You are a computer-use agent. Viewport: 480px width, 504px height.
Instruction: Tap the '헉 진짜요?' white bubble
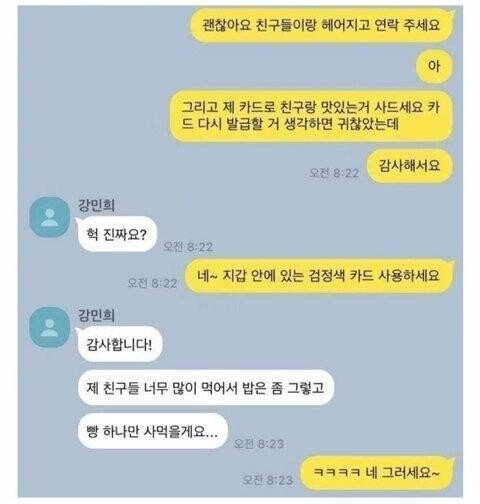[117, 234]
